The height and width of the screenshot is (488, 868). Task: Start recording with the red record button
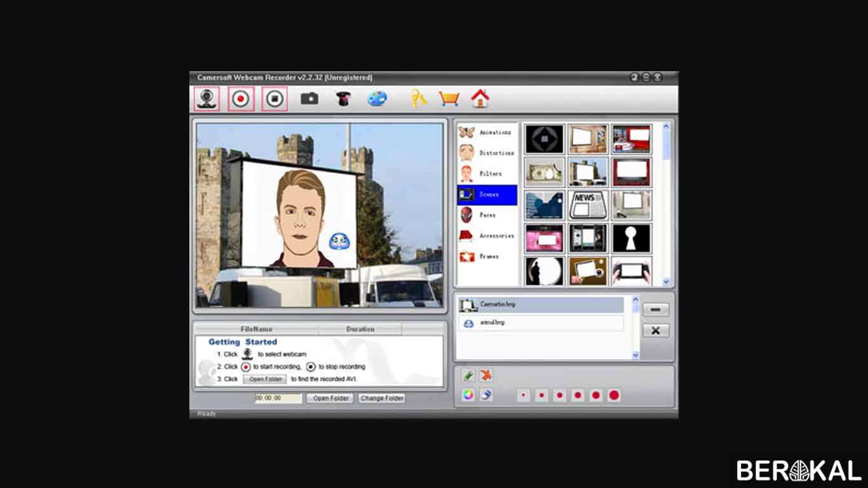pos(241,98)
